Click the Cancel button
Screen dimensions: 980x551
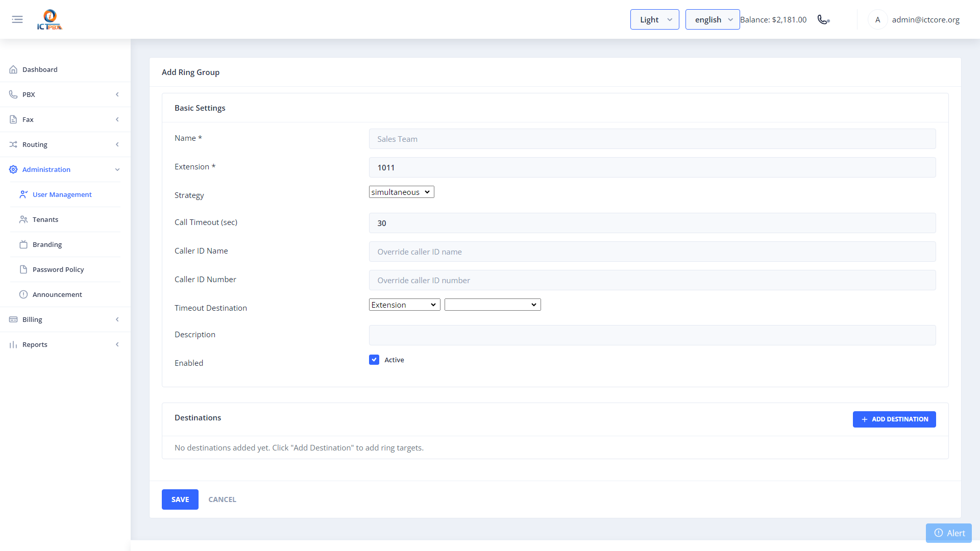(x=222, y=499)
